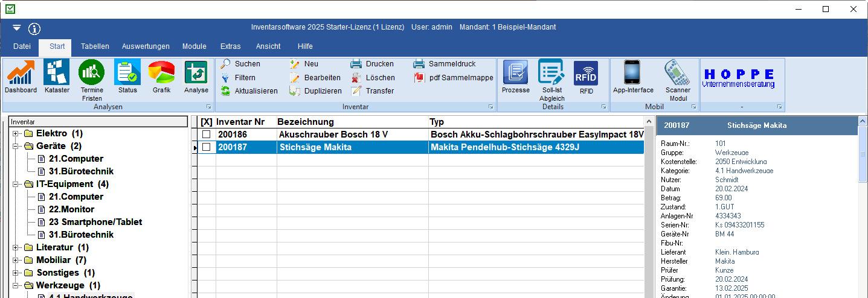Select the Mobiliar (7) folder
Image resolution: width=868 pixels, height=298 pixels.
(61, 260)
